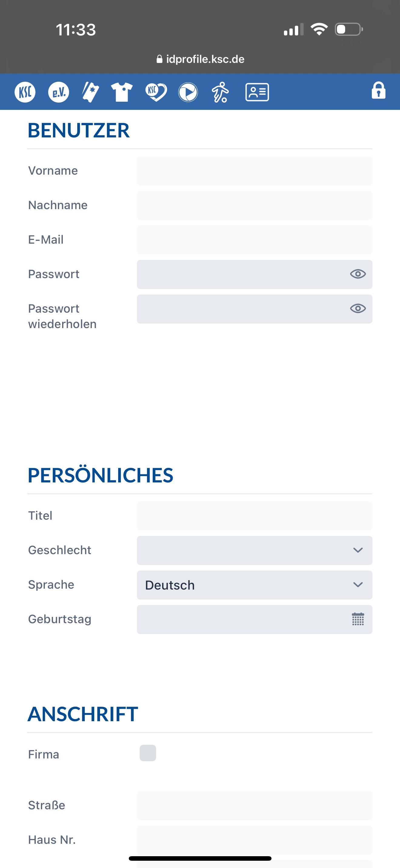Select the Straße input field
Screen dimensions: 400x868
255,806
